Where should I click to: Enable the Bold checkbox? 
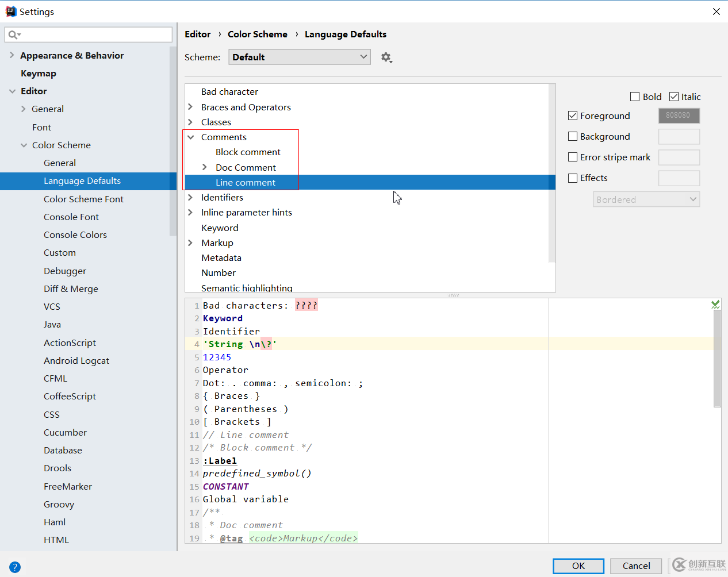pos(635,97)
